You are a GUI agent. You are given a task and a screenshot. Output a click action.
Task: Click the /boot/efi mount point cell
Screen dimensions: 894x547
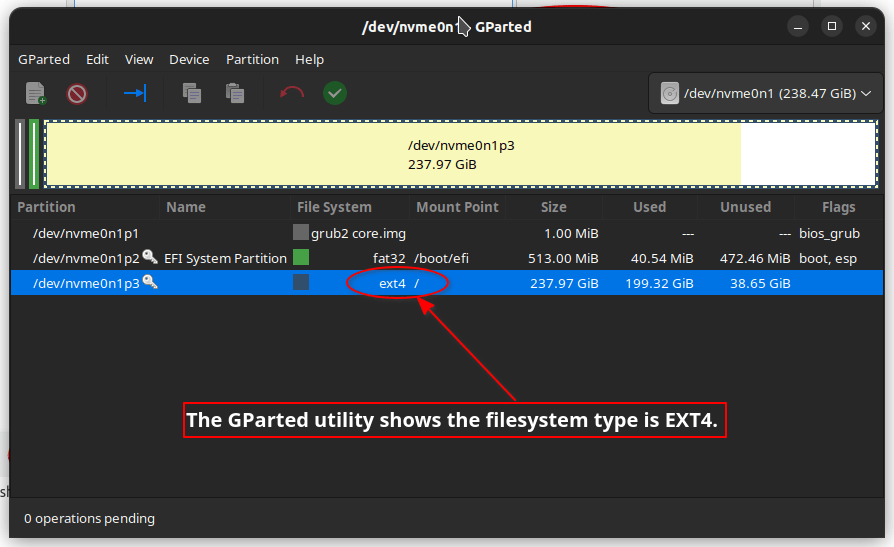[441, 258]
